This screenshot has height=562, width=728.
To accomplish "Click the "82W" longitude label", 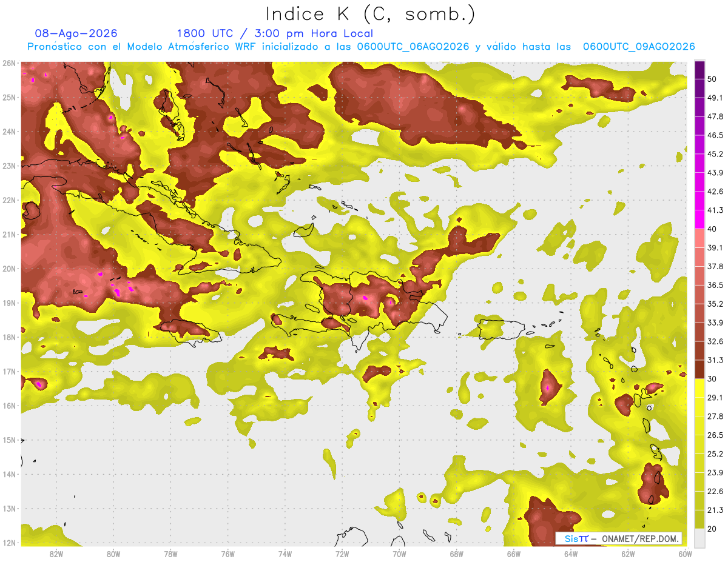I will pyautogui.click(x=56, y=554).
